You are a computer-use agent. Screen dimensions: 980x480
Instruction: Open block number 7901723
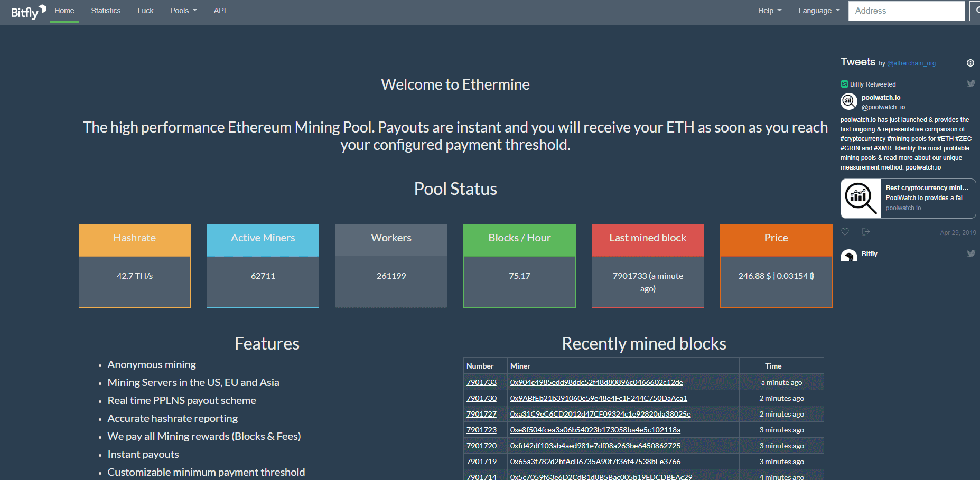click(481, 430)
